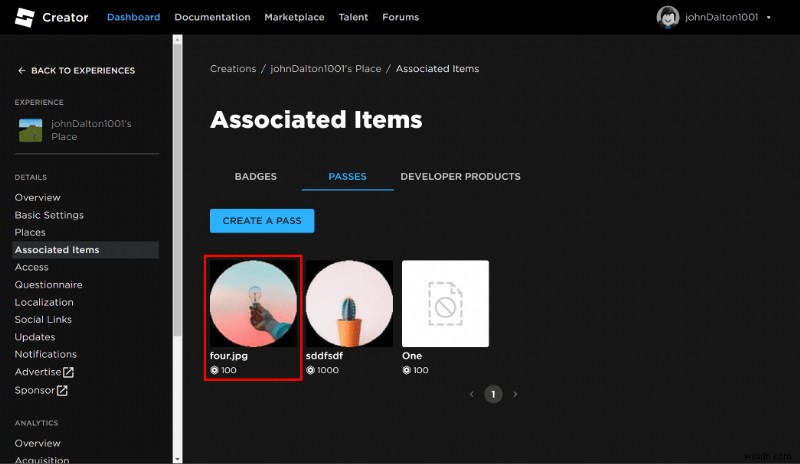The height and width of the screenshot is (464, 800).
Task: Click the Roblox Creator logo icon
Action: click(24, 17)
